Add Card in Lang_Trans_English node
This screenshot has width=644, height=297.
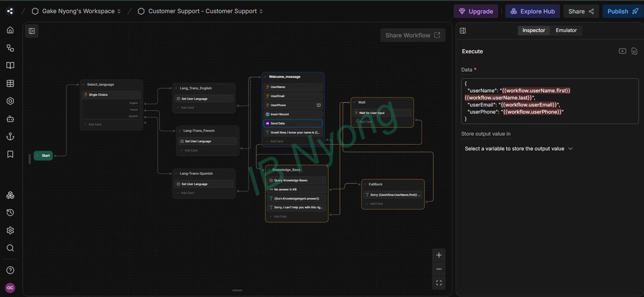tap(187, 108)
